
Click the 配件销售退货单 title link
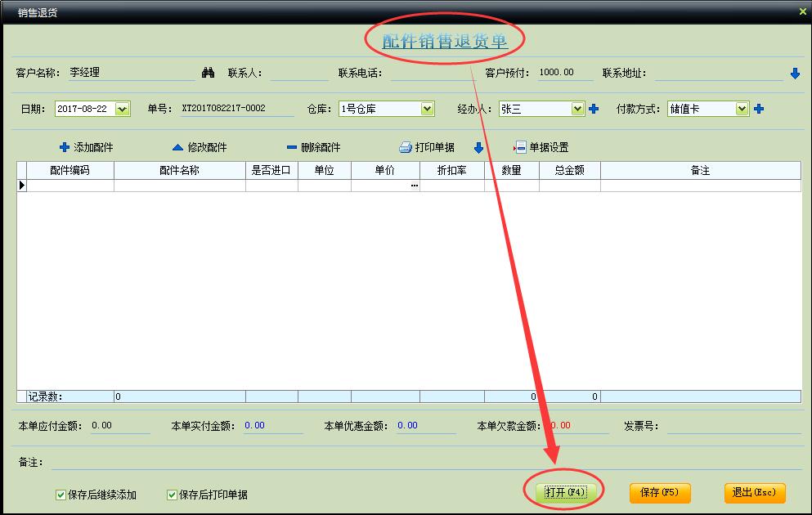(445, 41)
